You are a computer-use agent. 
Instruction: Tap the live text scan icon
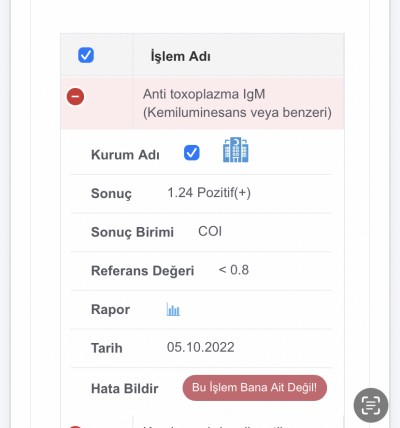pos(371,405)
